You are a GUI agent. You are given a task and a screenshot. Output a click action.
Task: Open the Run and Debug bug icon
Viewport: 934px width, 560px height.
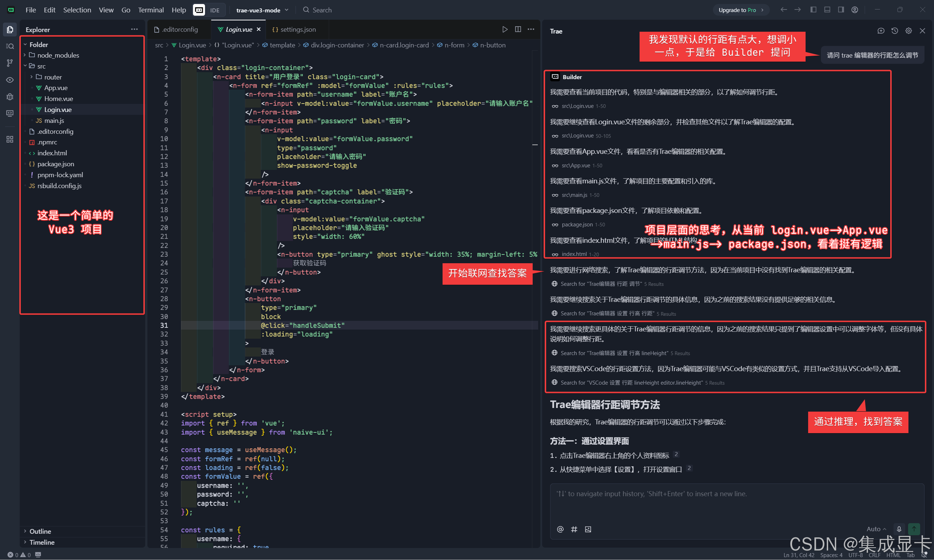pyautogui.click(x=10, y=97)
